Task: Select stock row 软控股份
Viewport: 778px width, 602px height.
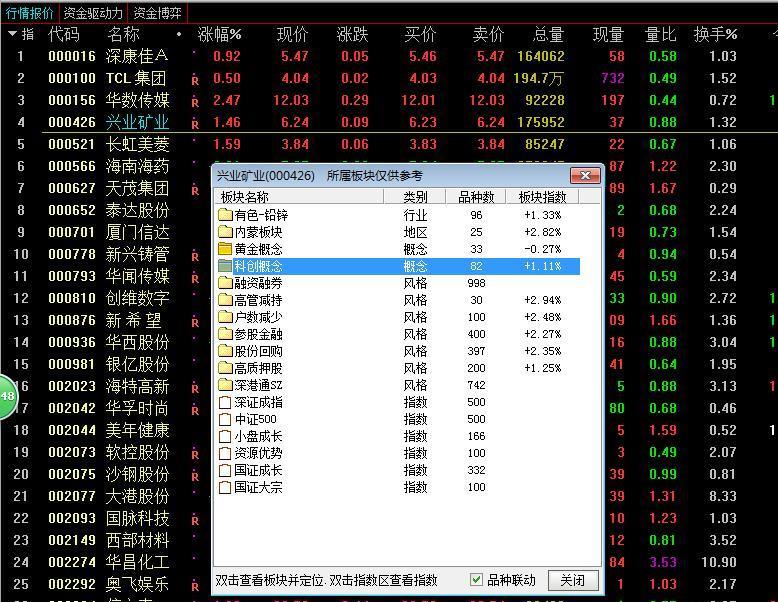Action: pyautogui.click(x=137, y=452)
